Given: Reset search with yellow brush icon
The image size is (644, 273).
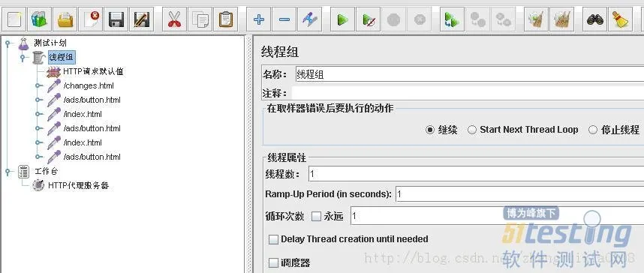Looking at the screenshot, I should [x=620, y=19].
